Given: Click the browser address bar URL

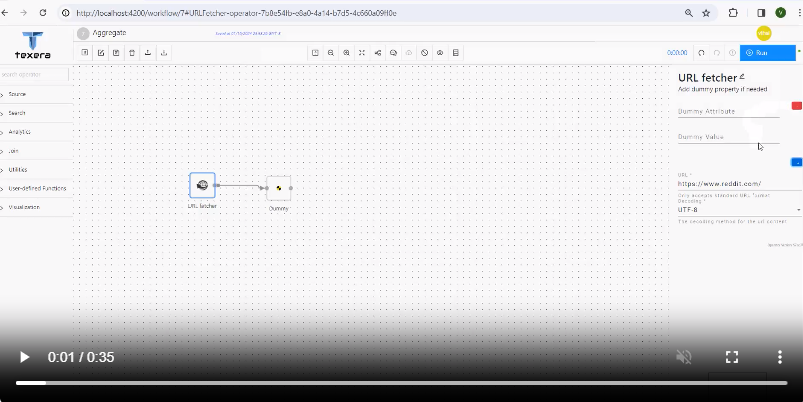Looking at the screenshot, I should pos(236,13).
